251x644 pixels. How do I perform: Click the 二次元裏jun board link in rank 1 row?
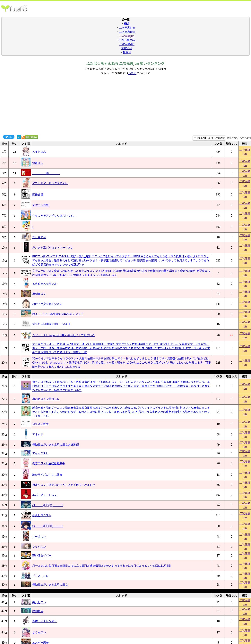pos(245,152)
